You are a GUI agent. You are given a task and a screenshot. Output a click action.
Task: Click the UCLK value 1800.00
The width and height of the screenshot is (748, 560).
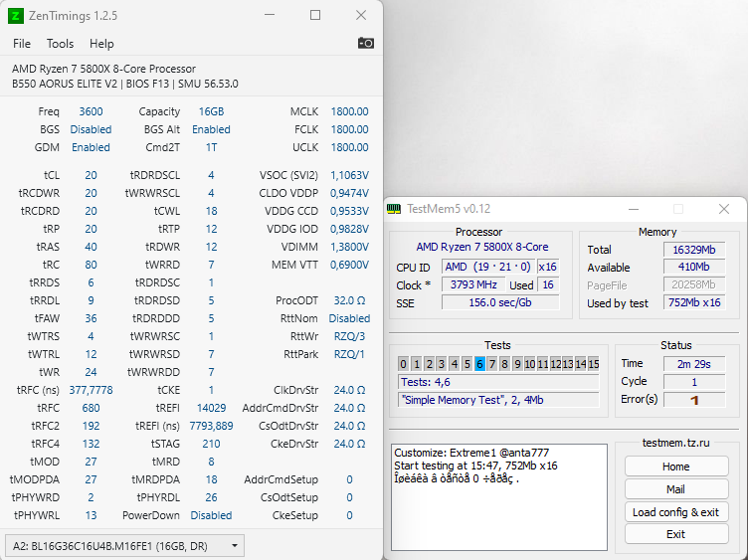point(350,147)
